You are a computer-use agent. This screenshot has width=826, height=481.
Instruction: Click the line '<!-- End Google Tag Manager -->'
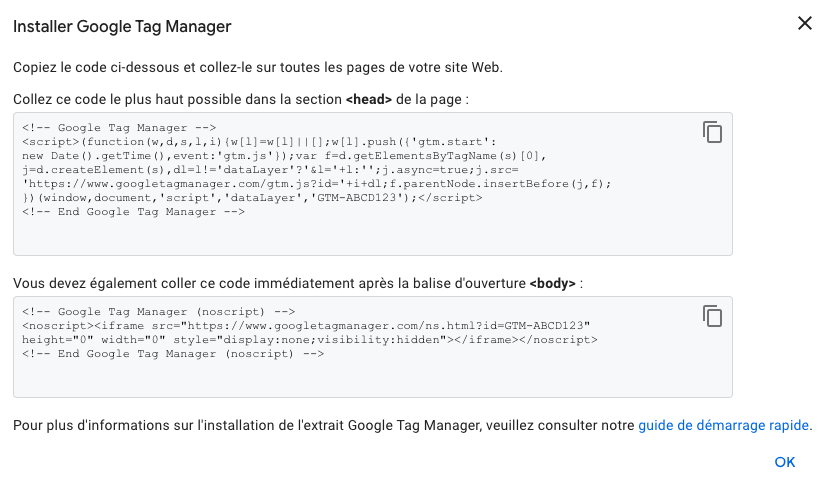pyautogui.click(x=133, y=212)
